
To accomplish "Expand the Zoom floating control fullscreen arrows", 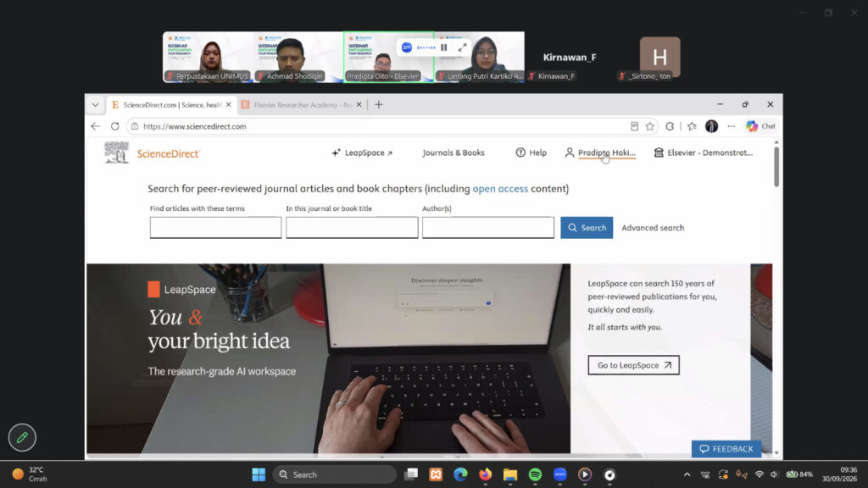I will (462, 47).
